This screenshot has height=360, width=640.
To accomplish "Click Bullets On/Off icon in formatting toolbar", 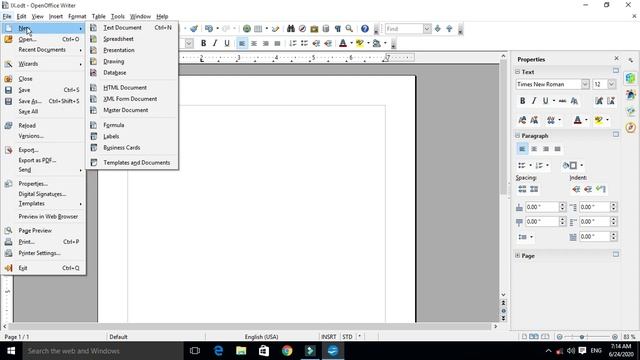I will pos(304,43).
